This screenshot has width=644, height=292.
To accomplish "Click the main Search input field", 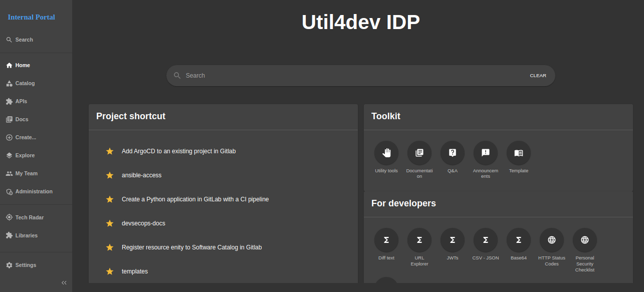I will coord(351,76).
